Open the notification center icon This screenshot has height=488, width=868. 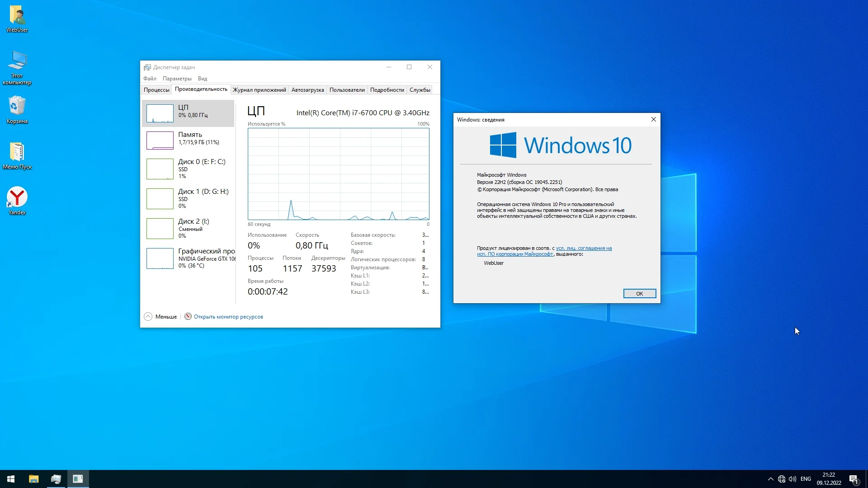854,479
